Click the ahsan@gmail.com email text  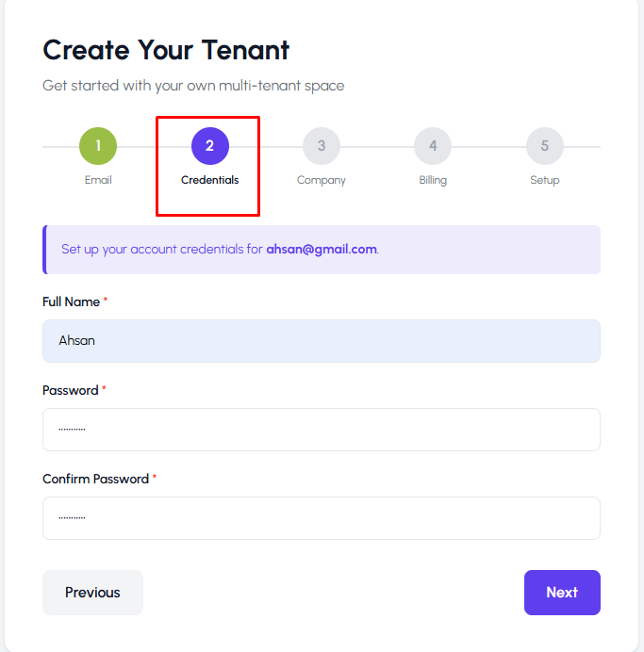322,250
